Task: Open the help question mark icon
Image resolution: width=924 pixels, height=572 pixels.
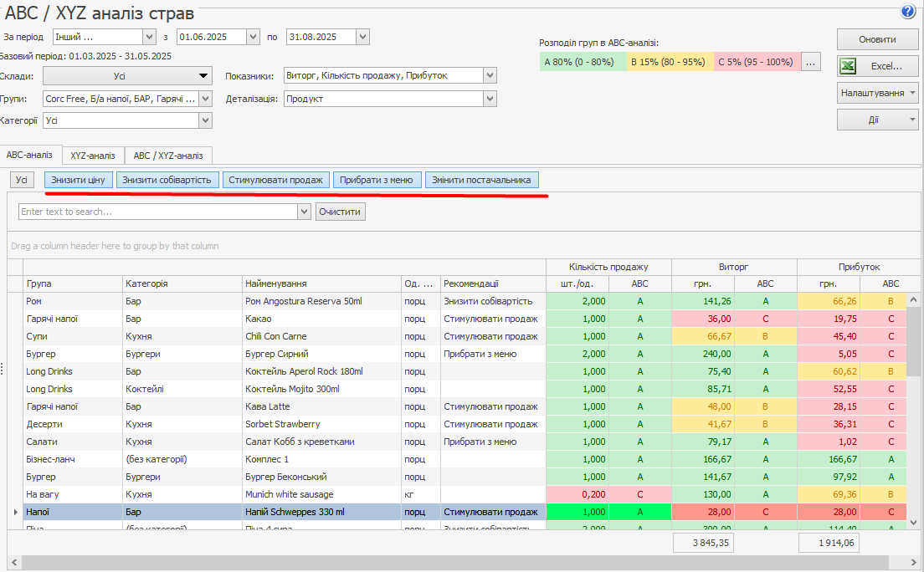Action: tap(907, 12)
